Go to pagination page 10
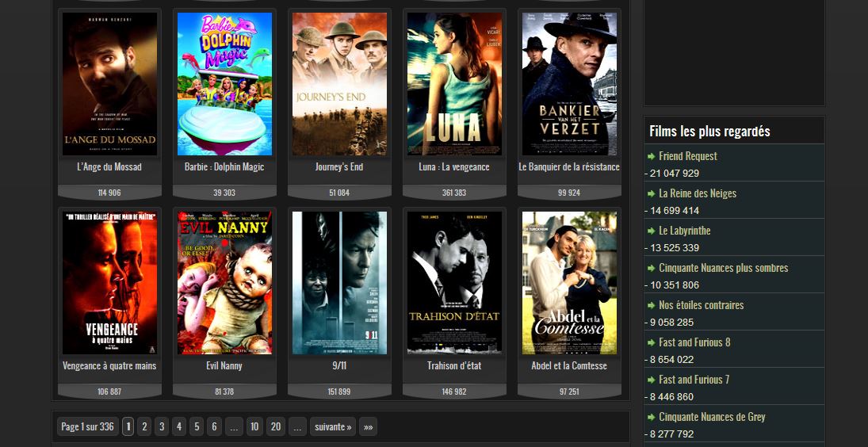 (x=254, y=426)
